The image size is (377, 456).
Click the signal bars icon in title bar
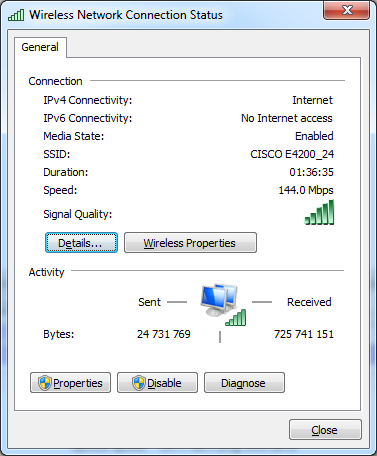point(16,15)
